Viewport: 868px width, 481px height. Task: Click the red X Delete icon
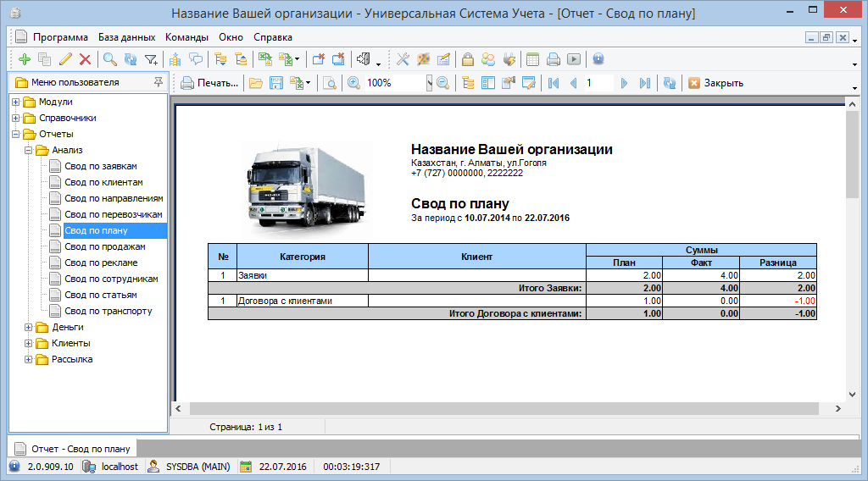85,59
